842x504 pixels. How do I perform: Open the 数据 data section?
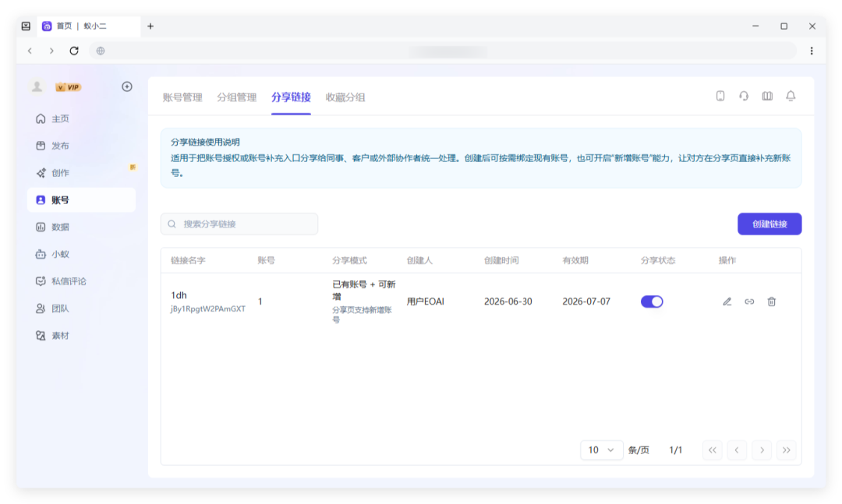click(x=81, y=227)
